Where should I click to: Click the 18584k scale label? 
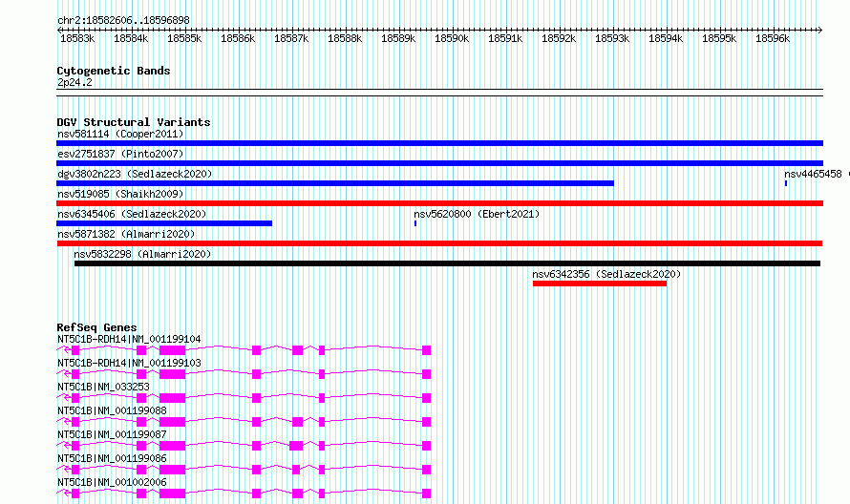coord(131,38)
